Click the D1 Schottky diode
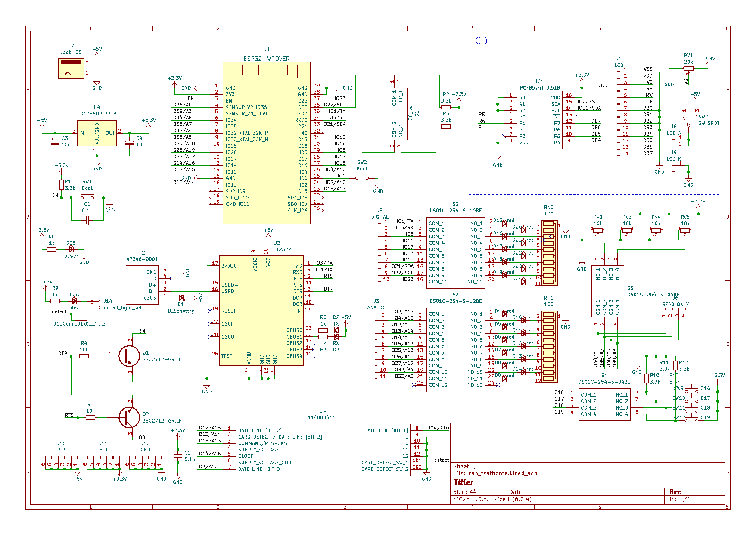 181,298
